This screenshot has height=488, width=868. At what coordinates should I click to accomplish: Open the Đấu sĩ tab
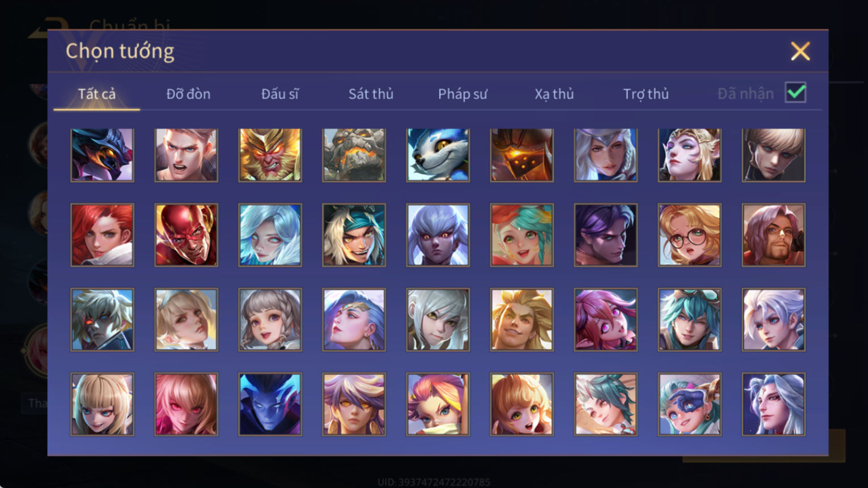pyautogui.click(x=280, y=94)
